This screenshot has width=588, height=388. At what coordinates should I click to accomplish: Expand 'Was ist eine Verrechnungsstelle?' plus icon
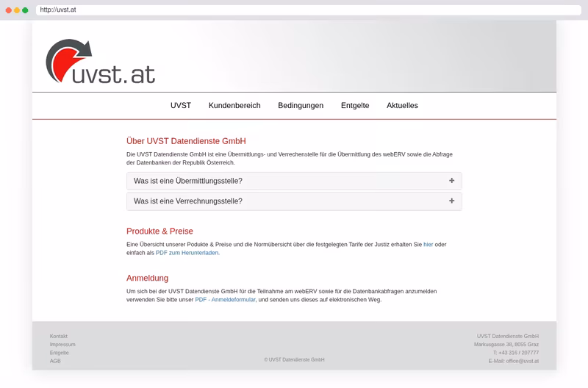pyautogui.click(x=451, y=201)
